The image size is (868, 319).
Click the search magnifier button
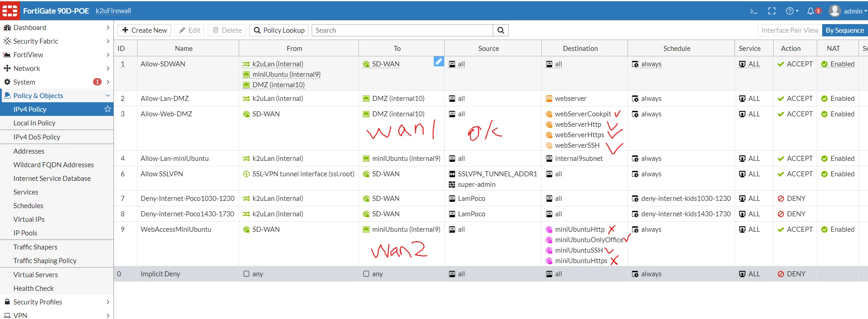[x=500, y=30]
